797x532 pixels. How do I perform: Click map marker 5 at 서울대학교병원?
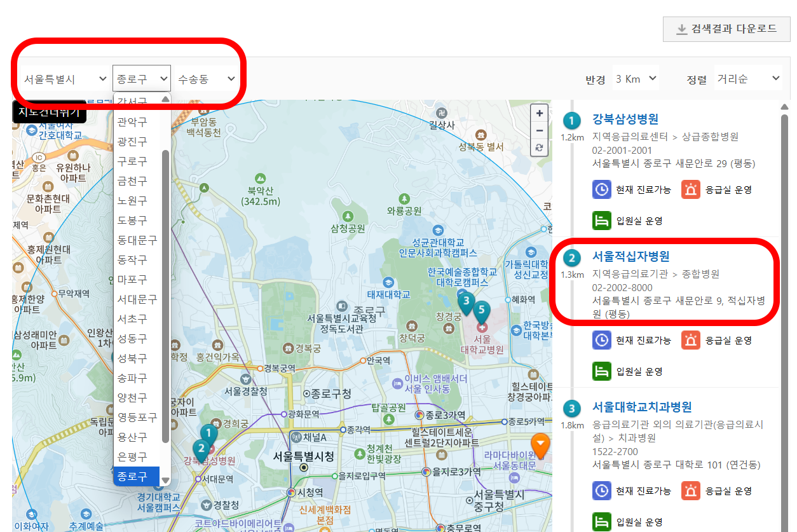(x=482, y=313)
